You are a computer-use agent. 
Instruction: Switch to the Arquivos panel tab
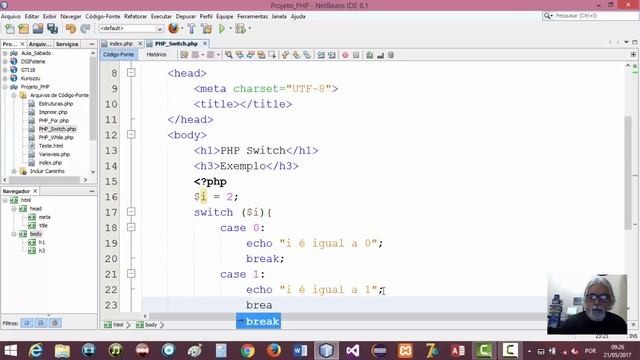click(x=40, y=44)
